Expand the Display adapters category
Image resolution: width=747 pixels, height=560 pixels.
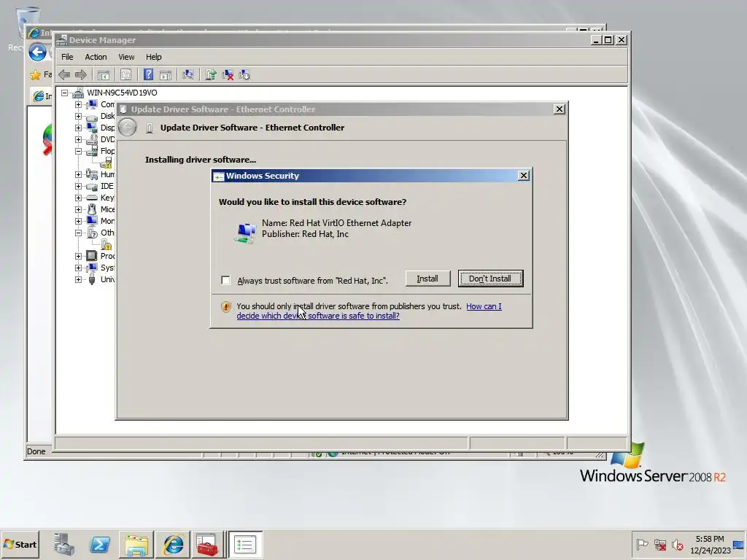(x=78, y=128)
